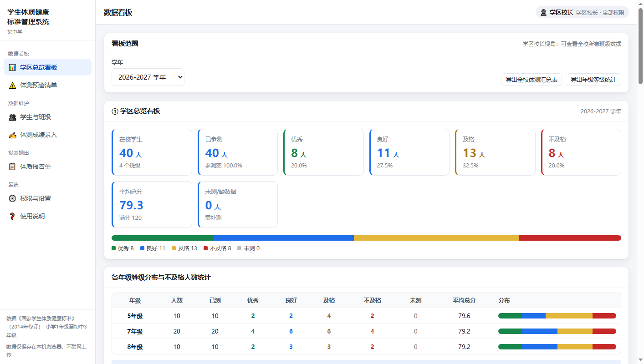This screenshot has height=364, width=644.
Task: Open 体测成绩录入 menu item
Action: (47, 135)
